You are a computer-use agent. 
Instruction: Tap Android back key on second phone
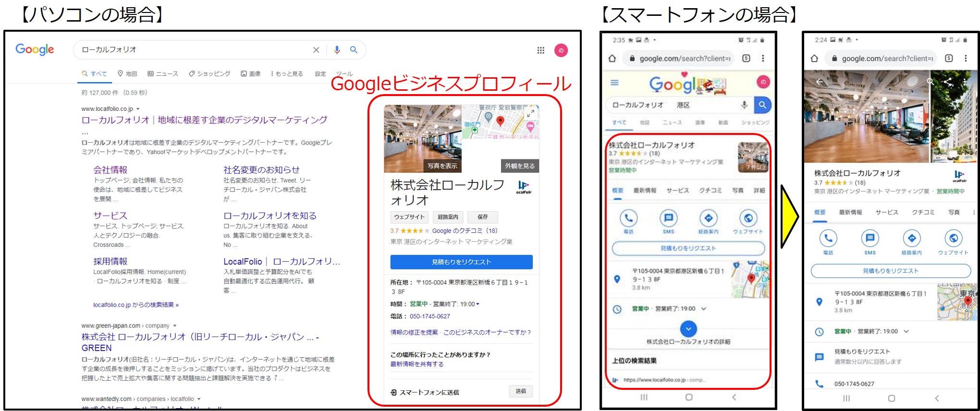pyautogui.click(x=937, y=398)
